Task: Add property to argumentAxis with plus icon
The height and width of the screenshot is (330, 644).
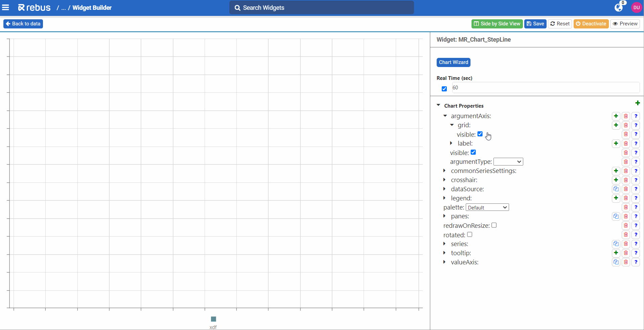Action: [x=616, y=116]
